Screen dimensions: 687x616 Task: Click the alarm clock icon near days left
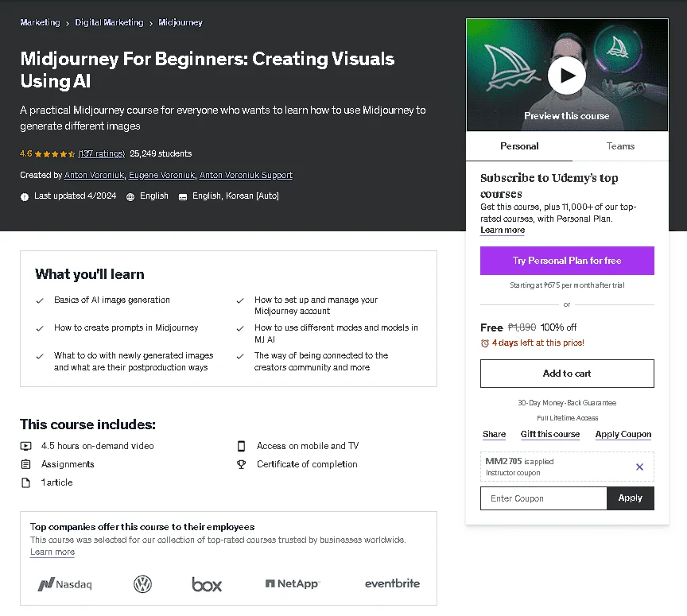point(484,343)
